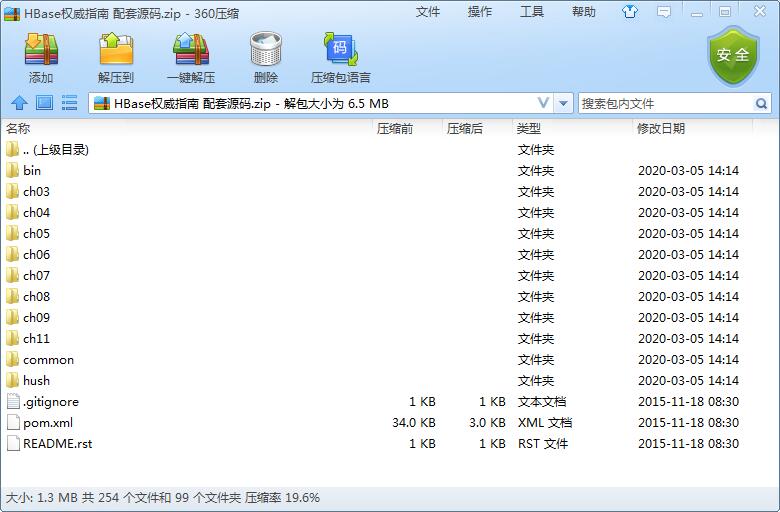Switch to list detail view mode
This screenshot has width=780, height=512.
(69, 103)
